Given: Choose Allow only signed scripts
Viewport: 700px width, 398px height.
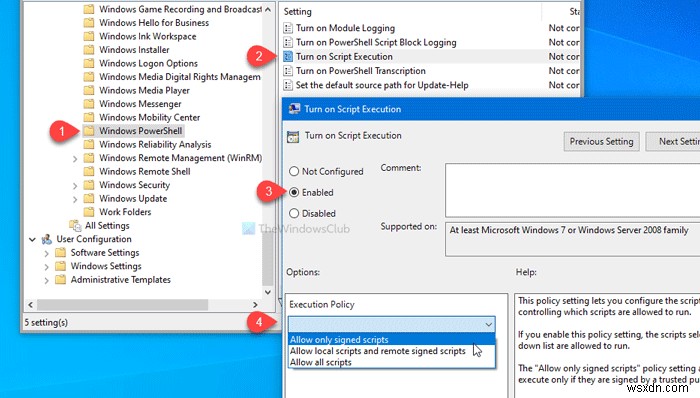Looking at the screenshot, I should (x=392, y=340).
